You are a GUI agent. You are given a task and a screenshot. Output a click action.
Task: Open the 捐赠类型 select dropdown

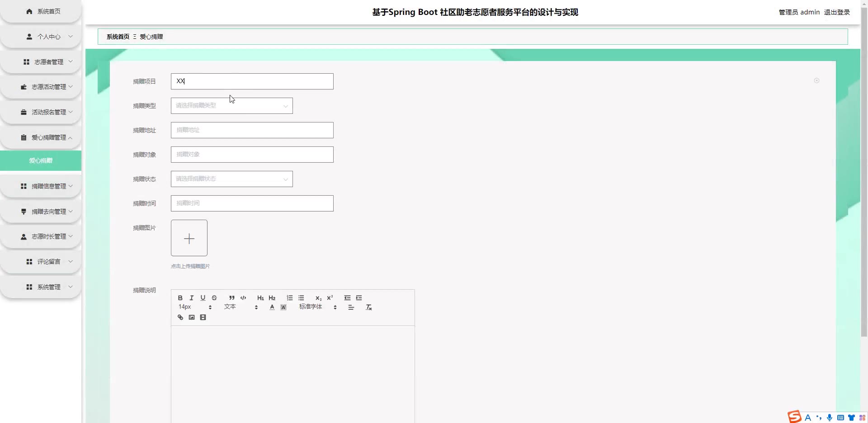232,106
